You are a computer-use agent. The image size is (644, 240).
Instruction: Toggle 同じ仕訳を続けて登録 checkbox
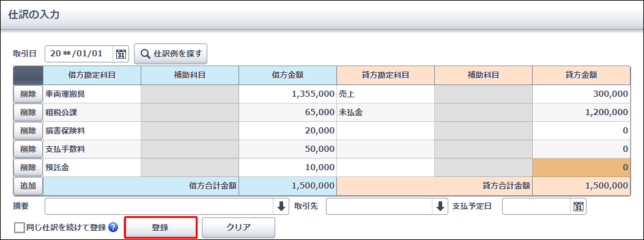click(x=20, y=228)
